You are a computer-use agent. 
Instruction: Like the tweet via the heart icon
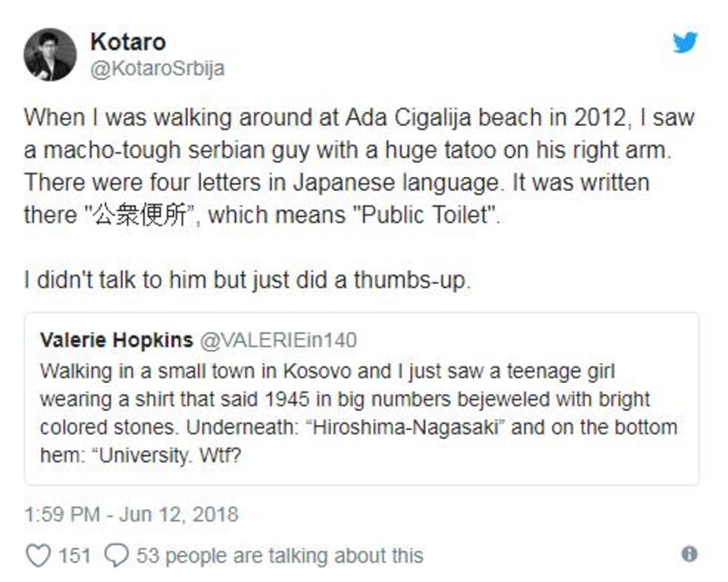(x=39, y=555)
